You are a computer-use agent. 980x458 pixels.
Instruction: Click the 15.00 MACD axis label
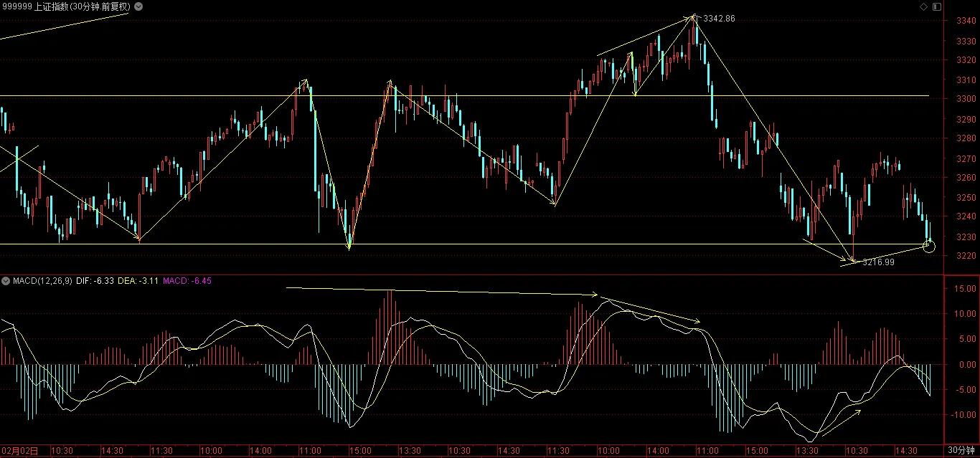[x=965, y=289]
